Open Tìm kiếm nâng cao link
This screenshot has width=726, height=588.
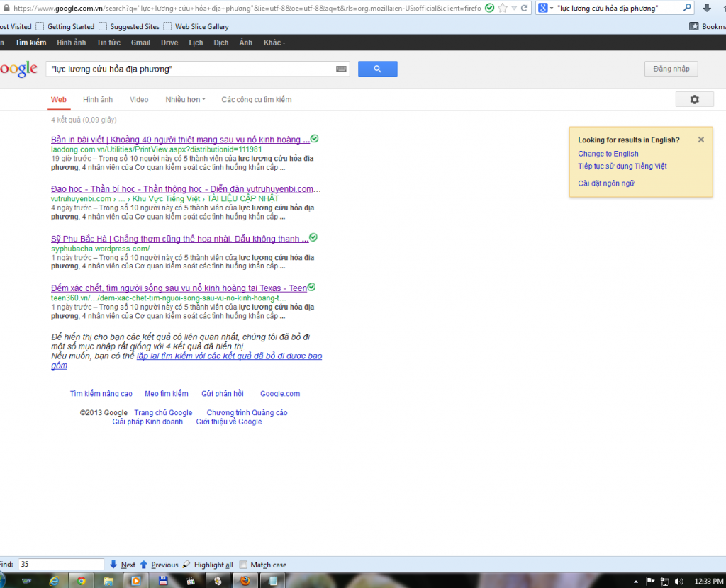[101, 394]
